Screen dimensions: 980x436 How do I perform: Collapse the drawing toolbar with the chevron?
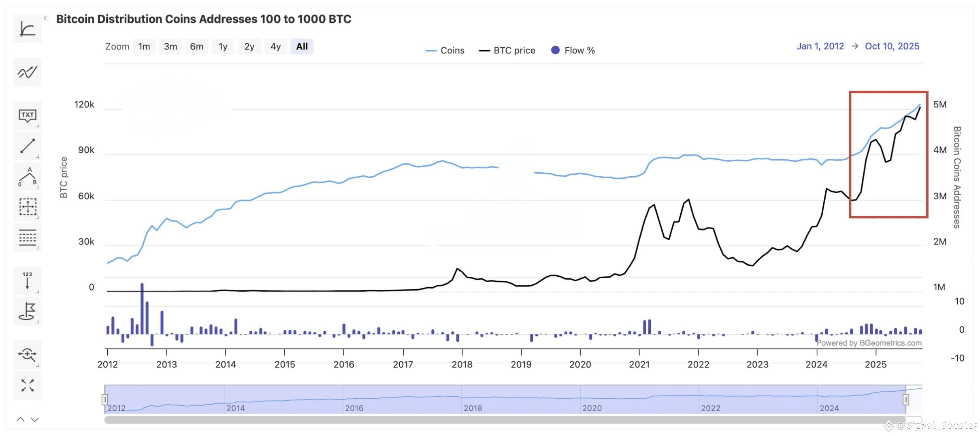(x=45, y=18)
